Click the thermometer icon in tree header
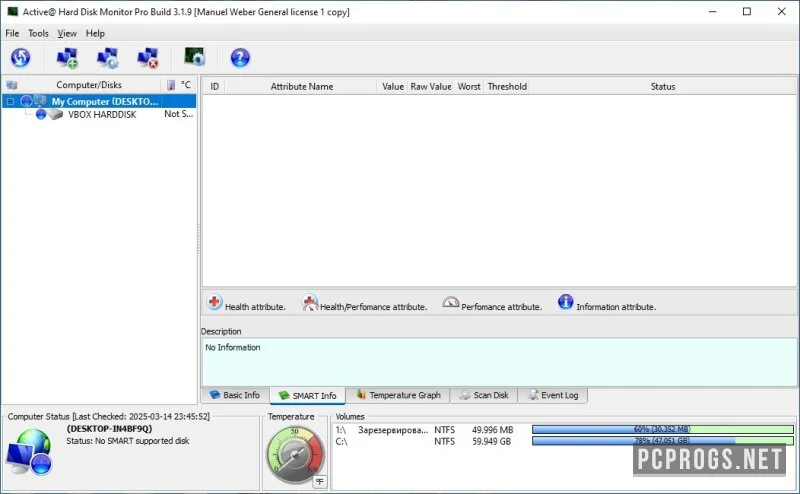800x494 pixels. 171,85
